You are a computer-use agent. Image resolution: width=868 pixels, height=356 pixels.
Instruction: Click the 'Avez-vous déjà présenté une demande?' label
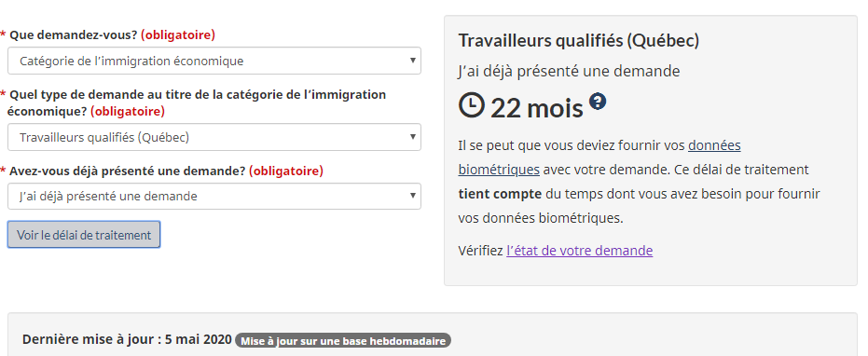pos(161,171)
